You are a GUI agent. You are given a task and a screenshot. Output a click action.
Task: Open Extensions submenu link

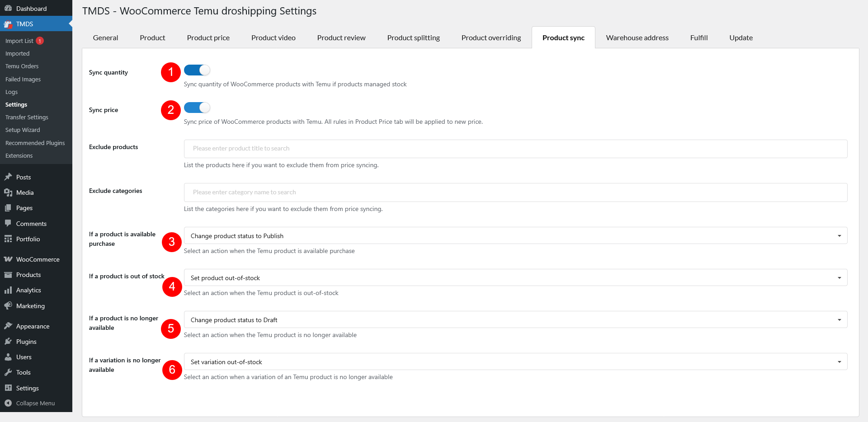click(19, 155)
